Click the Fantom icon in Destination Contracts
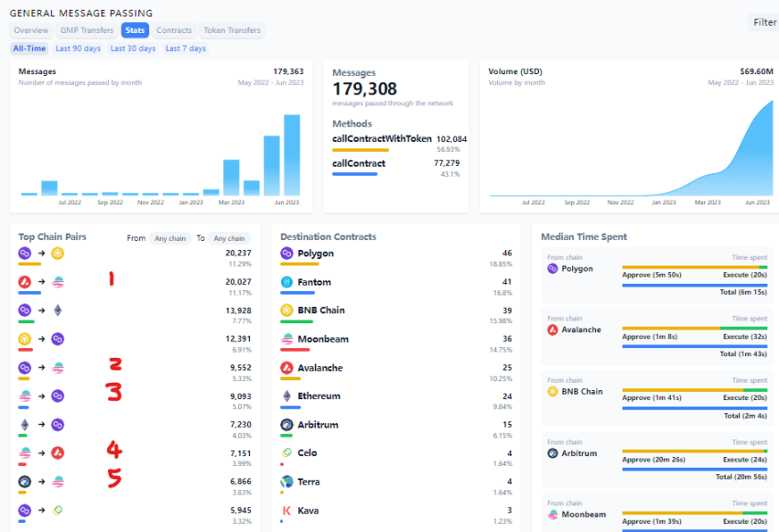Image resolution: width=779 pixels, height=532 pixels. click(287, 282)
